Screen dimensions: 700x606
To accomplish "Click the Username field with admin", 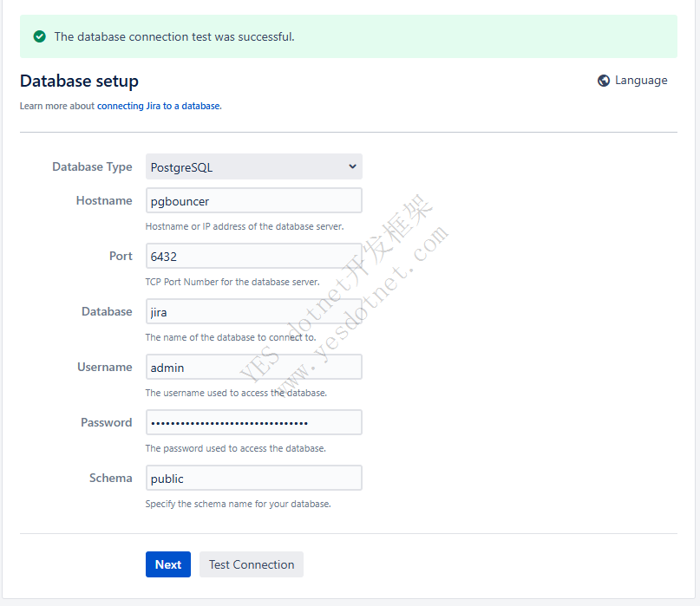I will point(253,368).
